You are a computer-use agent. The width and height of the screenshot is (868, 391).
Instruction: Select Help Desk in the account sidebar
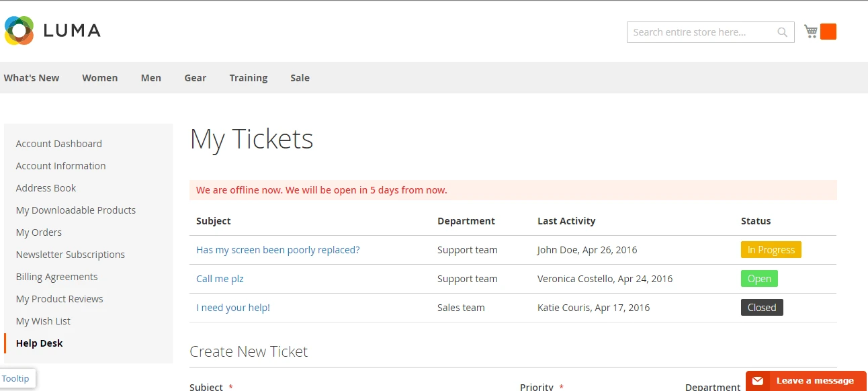(x=39, y=343)
